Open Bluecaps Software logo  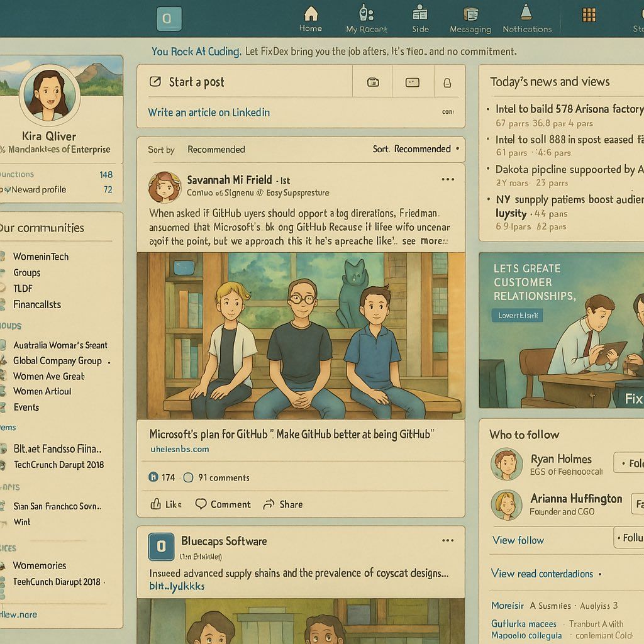(161, 547)
